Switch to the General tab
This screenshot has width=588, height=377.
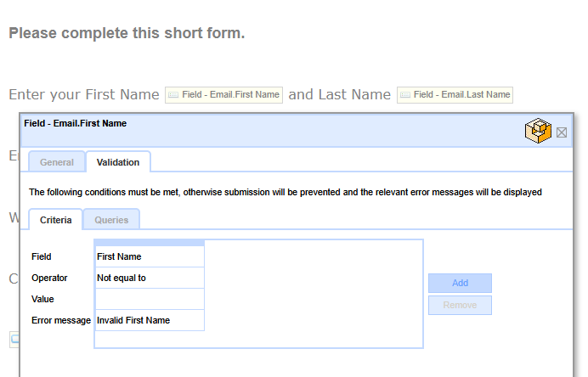click(57, 162)
